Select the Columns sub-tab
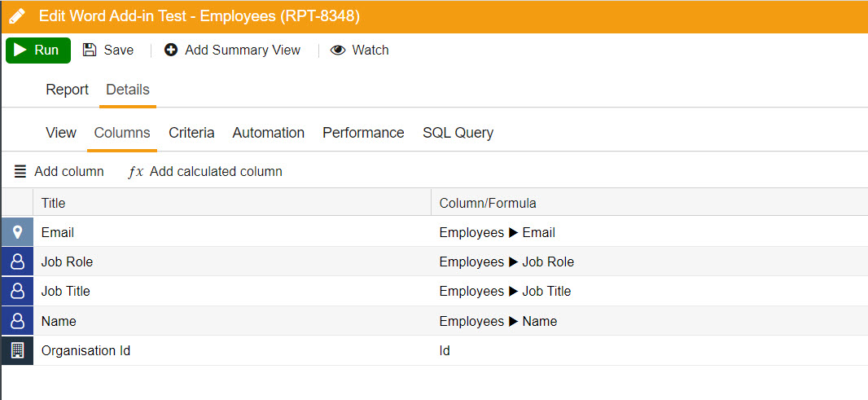The width and height of the screenshot is (868, 400). tap(122, 133)
